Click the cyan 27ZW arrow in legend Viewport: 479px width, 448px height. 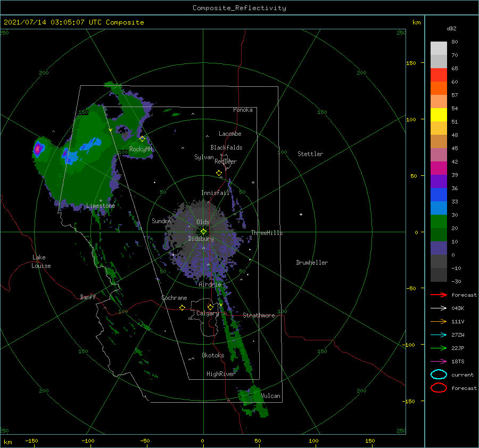(x=439, y=335)
